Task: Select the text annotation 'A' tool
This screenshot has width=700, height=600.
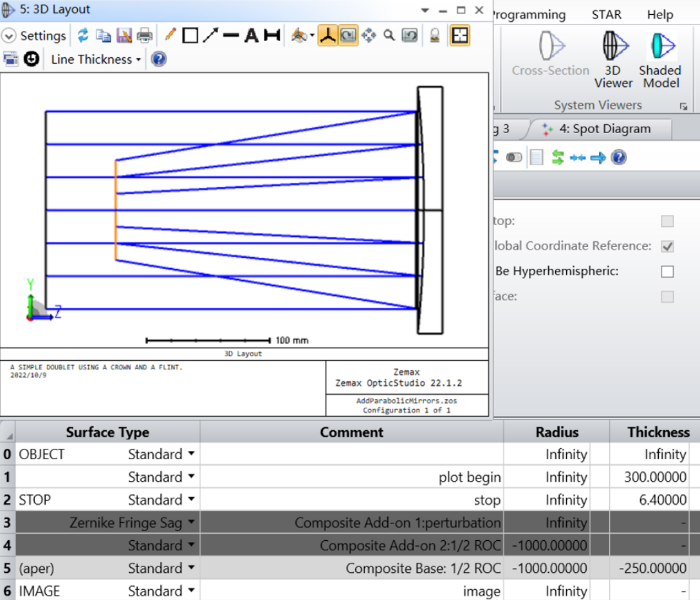Action: coord(252,35)
